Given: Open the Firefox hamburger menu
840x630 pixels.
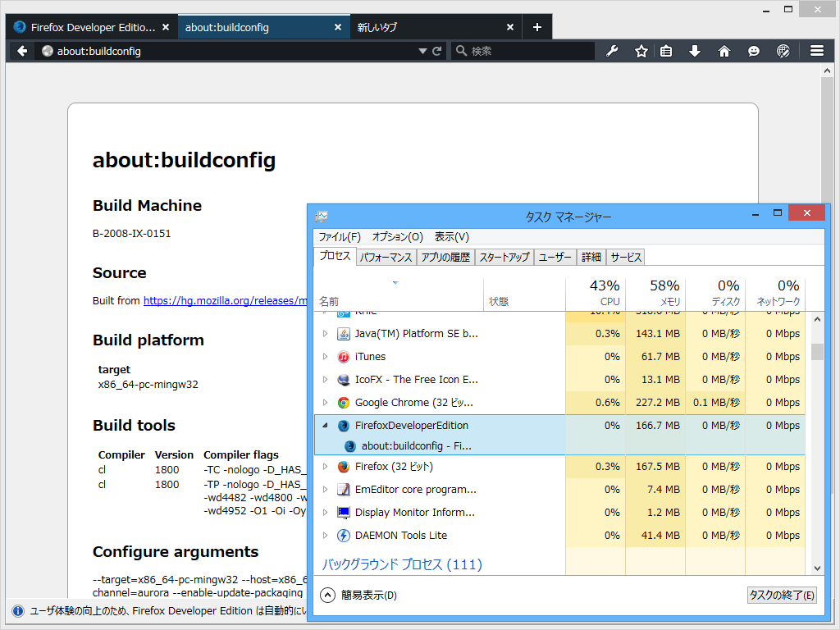Looking at the screenshot, I should pos(817,50).
